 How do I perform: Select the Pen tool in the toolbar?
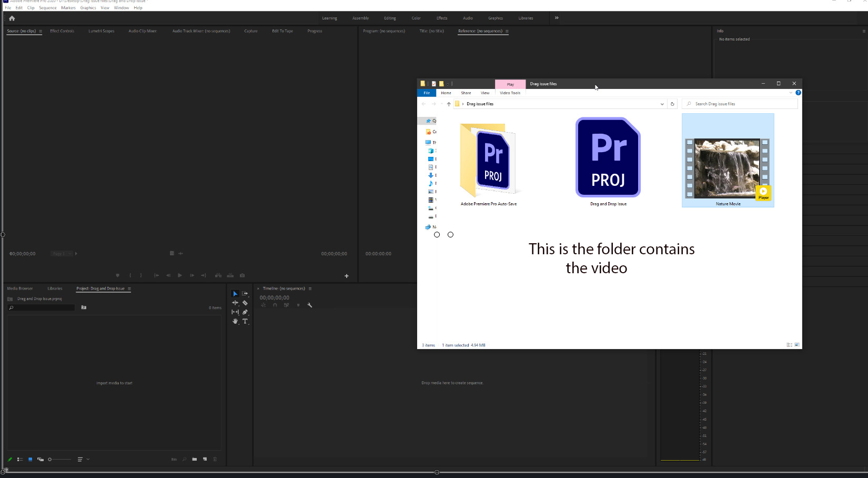245,312
